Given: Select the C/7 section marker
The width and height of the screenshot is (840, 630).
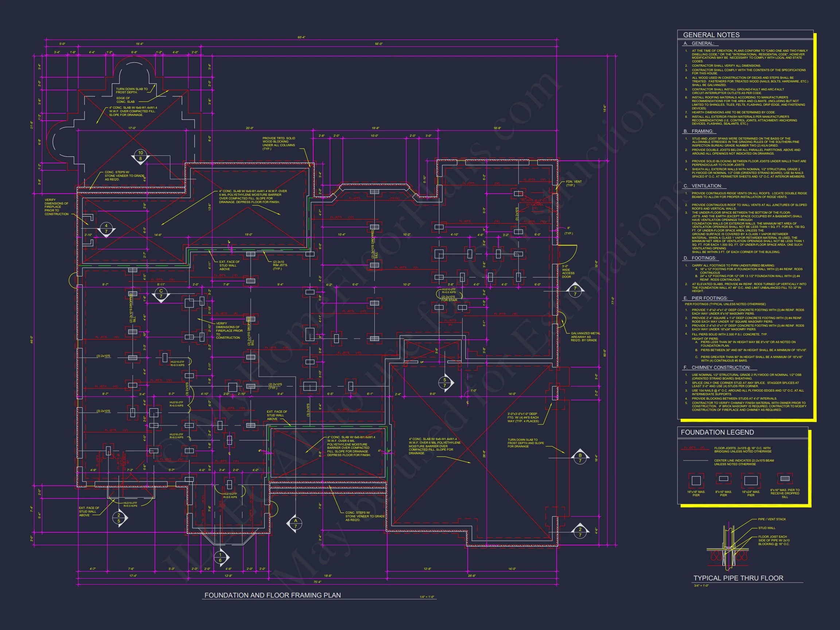Looking at the screenshot, I should coord(161,293).
